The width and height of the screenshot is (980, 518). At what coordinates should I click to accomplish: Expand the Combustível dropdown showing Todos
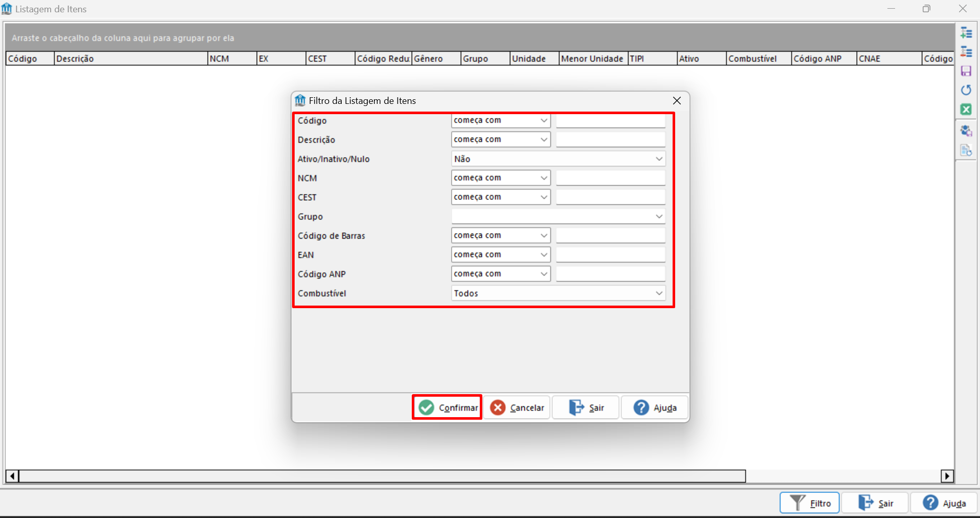click(x=559, y=293)
